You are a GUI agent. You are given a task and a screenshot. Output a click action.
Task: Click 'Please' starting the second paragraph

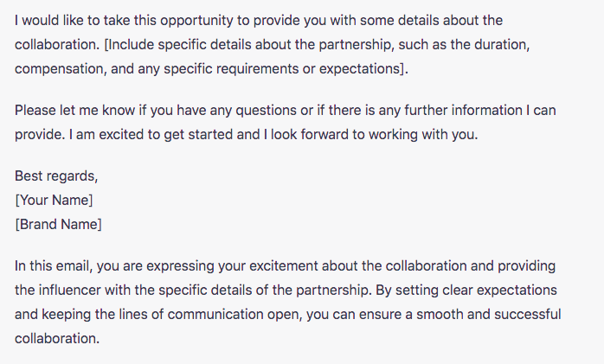point(35,111)
